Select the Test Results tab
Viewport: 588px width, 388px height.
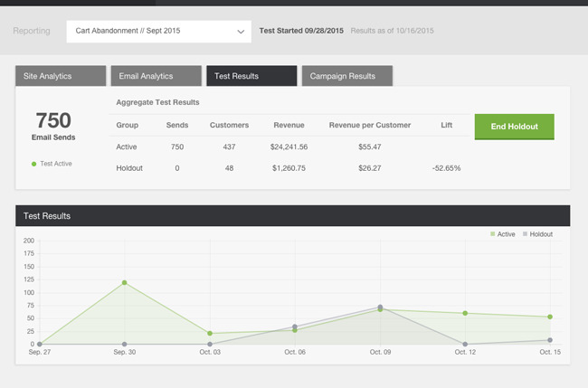tap(251, 76)
